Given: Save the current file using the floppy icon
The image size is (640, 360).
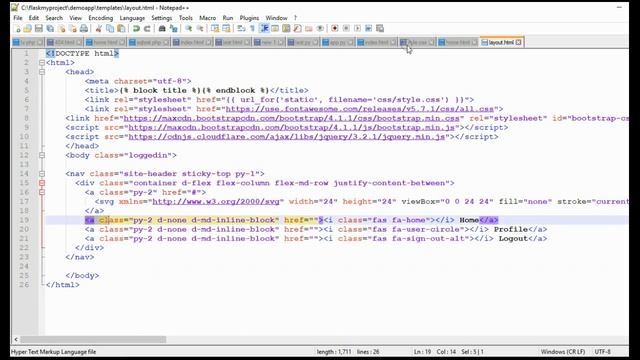Looking at the screenshot, I should point(39,29).
